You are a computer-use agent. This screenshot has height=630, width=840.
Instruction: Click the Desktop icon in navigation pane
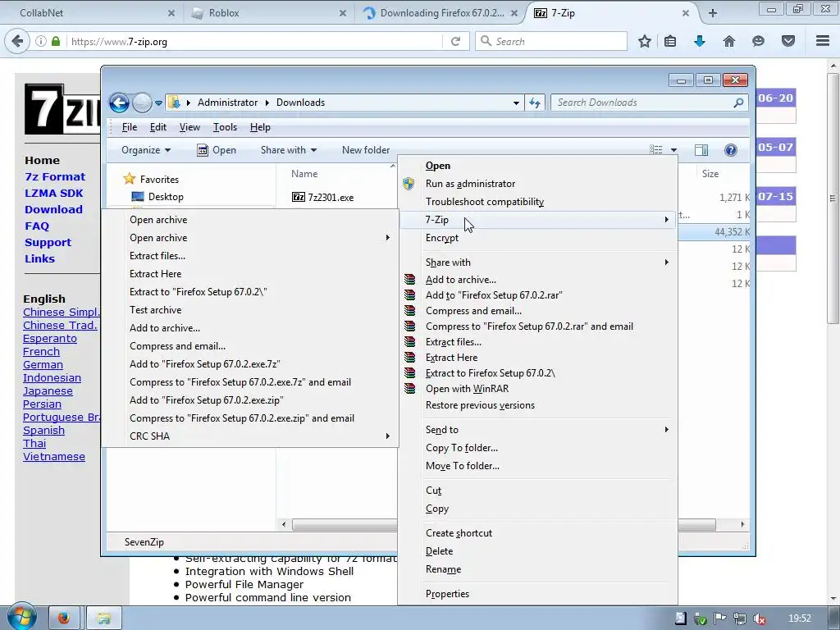pyautogui.click(x=138, y=197)
